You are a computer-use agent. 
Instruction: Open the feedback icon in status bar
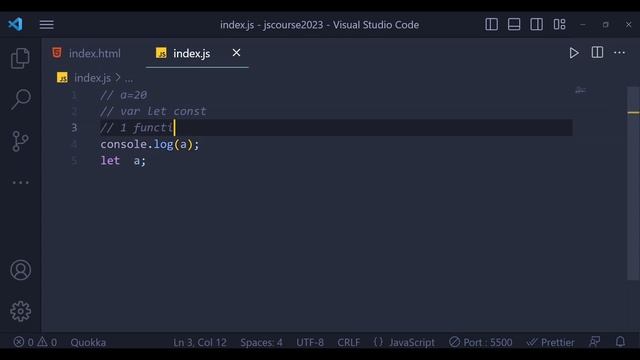click(595, 342)
